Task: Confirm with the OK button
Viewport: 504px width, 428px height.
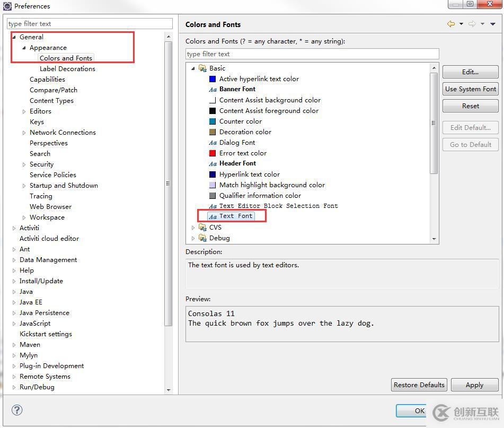Action: 411,410
